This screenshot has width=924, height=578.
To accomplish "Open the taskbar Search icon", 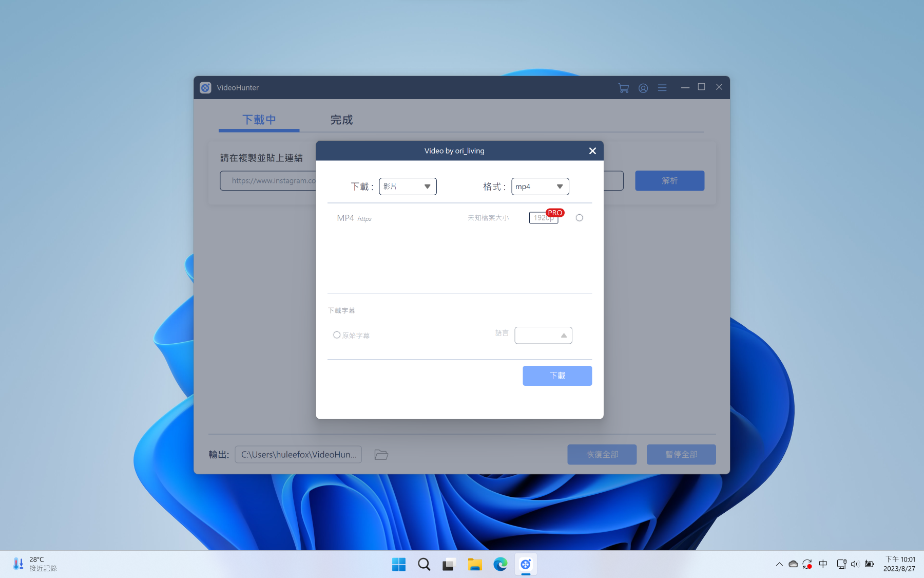I will 424,564.
